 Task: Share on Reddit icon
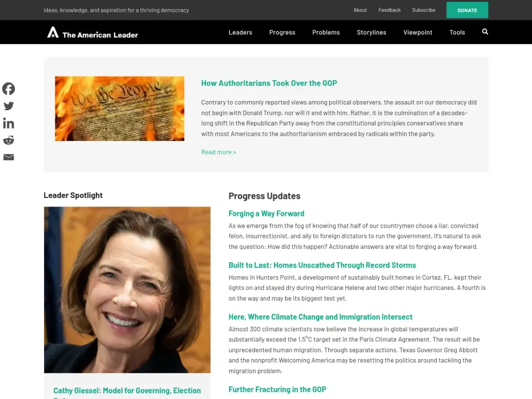pos(9,140)
